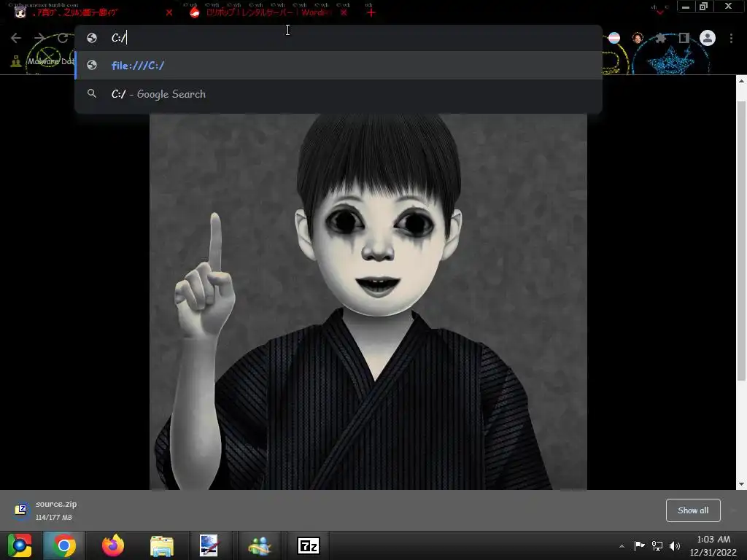
Task: Open the Extensions puzzle-piece icon
Action: pos(660,38)
